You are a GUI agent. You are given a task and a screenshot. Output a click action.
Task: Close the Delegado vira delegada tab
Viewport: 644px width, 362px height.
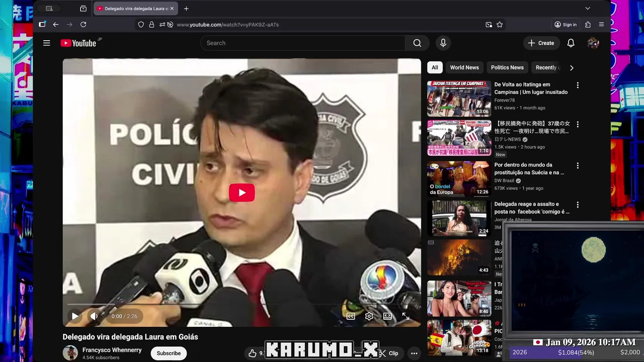[x=172, y=9]
